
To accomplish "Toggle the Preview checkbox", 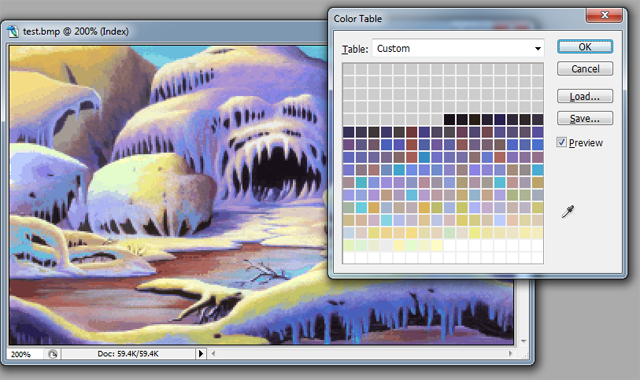I will pyautogui.click(x=562, y=142).
